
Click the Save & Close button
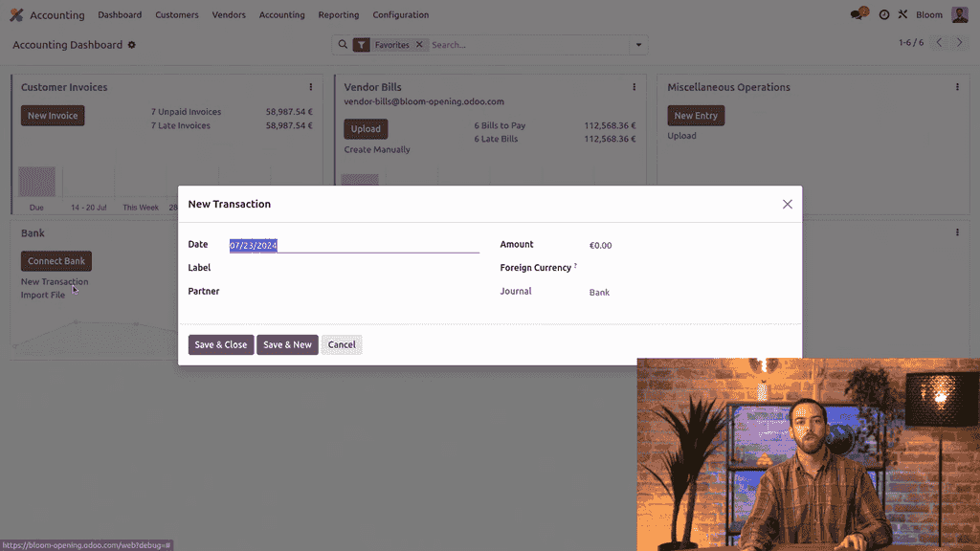click(221, 344)
